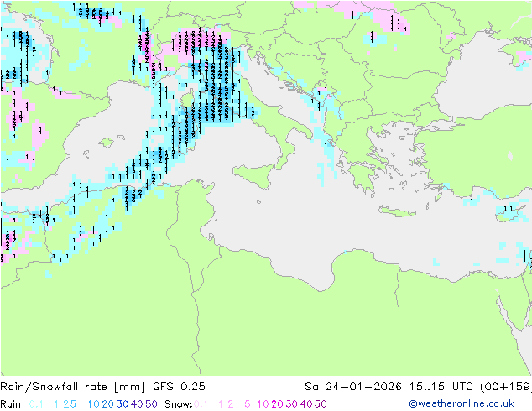Pick the Rain 50 legend value
This screenshot has height=411, width=532.
tap(151, 404)
